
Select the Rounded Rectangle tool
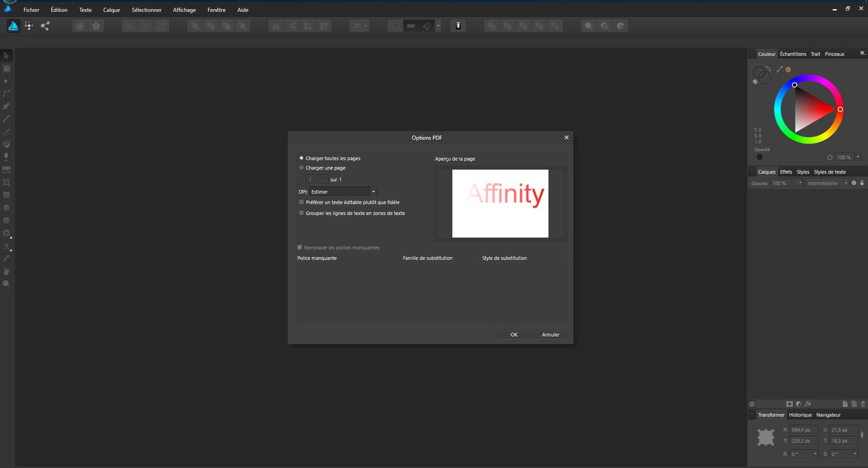(x=7, y=220)
